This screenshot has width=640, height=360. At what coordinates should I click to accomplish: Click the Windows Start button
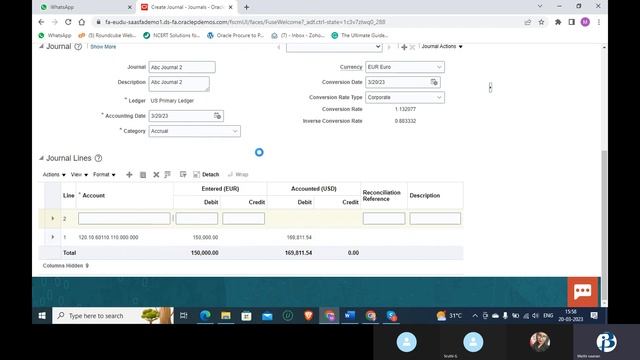[42, 316]
